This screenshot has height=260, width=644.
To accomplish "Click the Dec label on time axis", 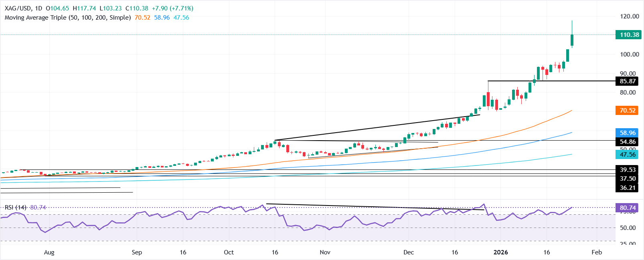I will [x=409, y=252].
